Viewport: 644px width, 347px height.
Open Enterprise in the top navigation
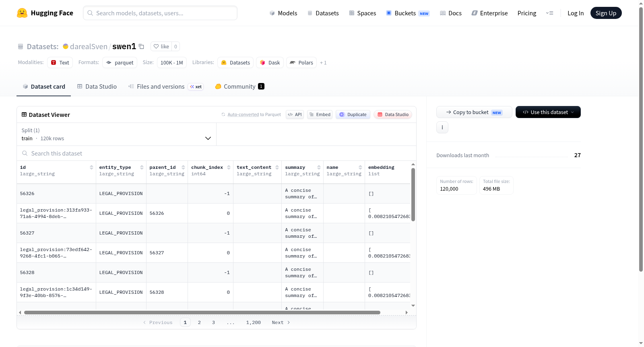489,13
